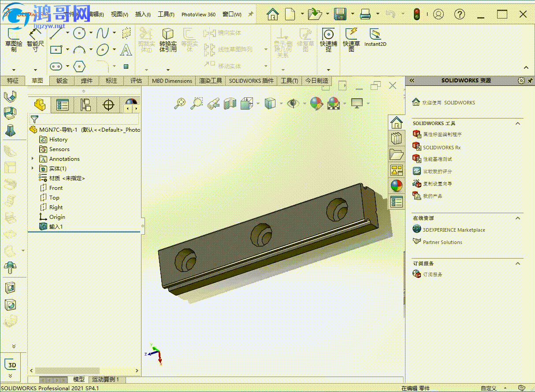Image resolution: width=535 pixels, height=392 pixels.
Task: Open 订阅服务 link
Action: [432, 274]
